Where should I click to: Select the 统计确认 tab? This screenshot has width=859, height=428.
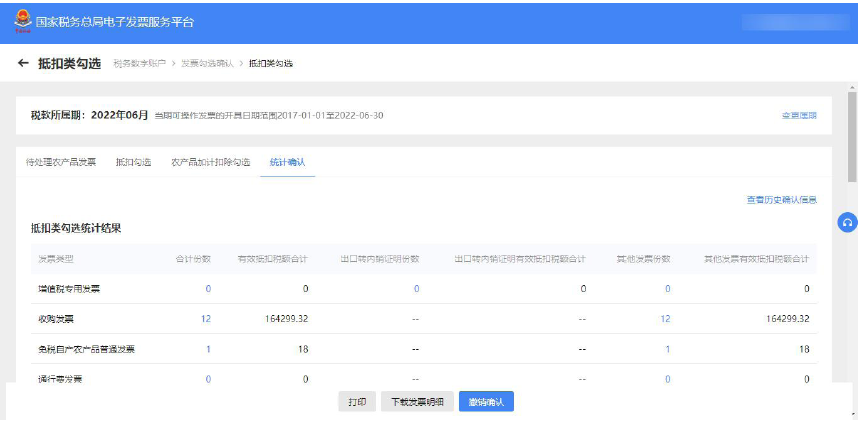tap(287, 162)
